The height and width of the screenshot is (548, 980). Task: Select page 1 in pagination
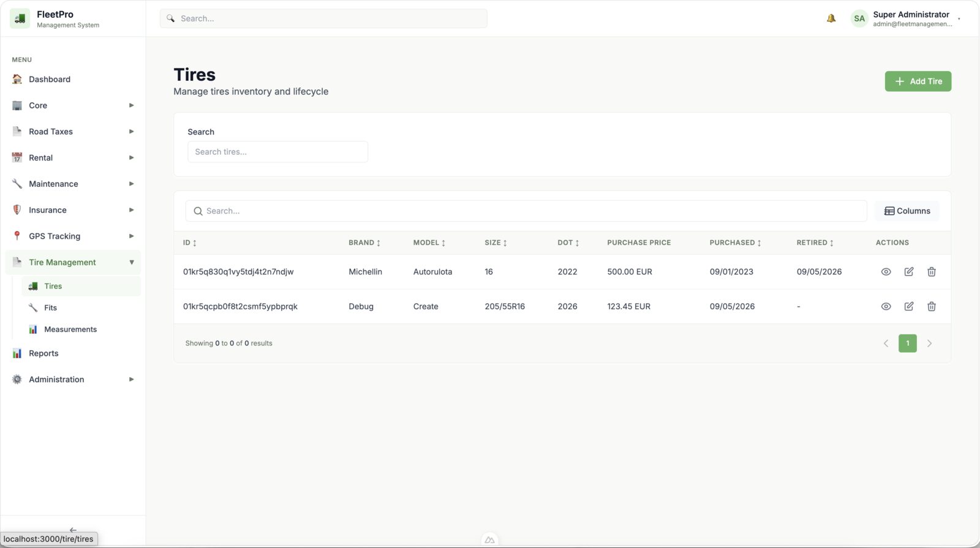click(907, 343)
